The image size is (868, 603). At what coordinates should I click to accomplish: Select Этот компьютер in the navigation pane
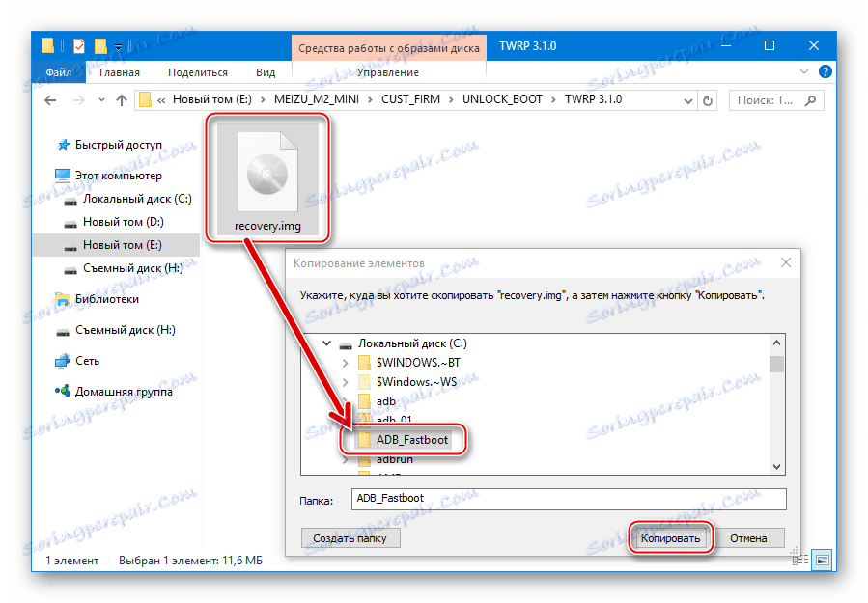(x=119, y=176)
